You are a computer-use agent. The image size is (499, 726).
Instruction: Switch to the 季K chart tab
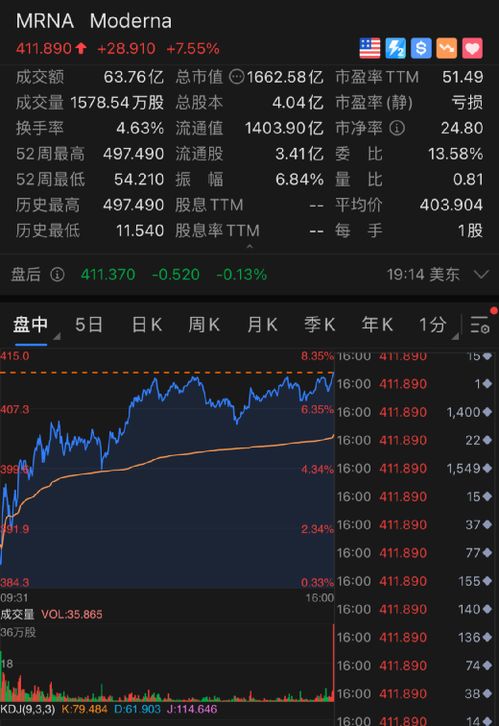[x=319, y=325]
